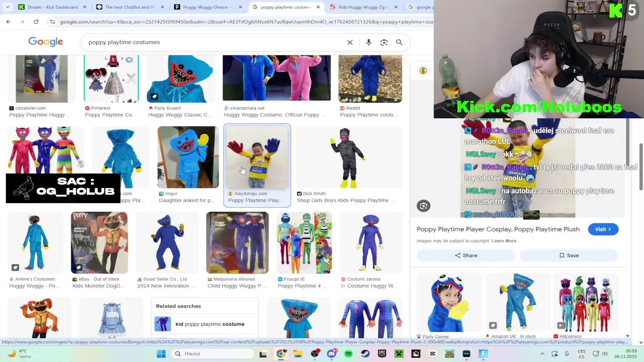Screen dimensions: 644x362
Task: Go to Google homepage via logo
Action: (45, 42)
